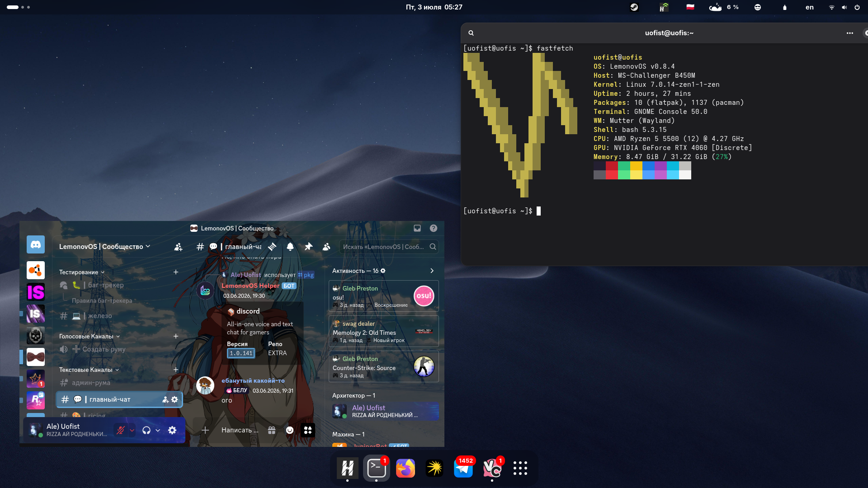
Task: Add a channel in Тестирование category
Action: pos(176,272)
